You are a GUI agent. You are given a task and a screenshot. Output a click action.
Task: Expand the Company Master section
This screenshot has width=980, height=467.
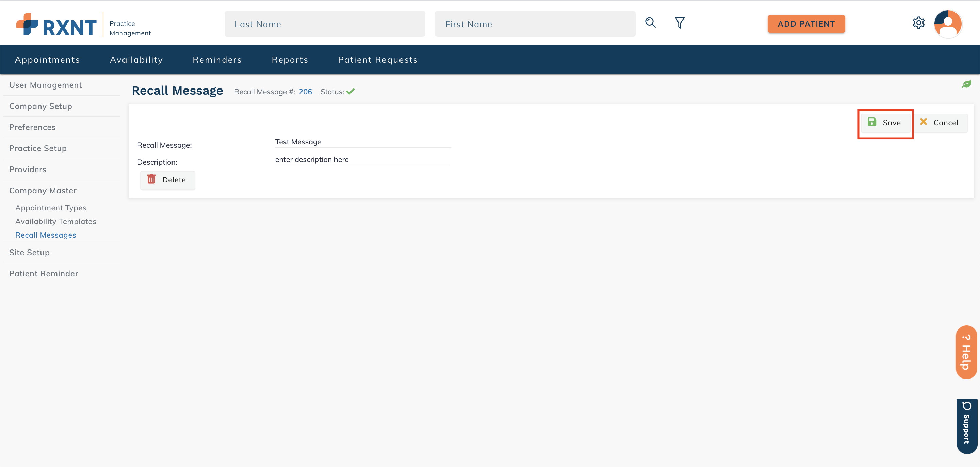point(43,190)
